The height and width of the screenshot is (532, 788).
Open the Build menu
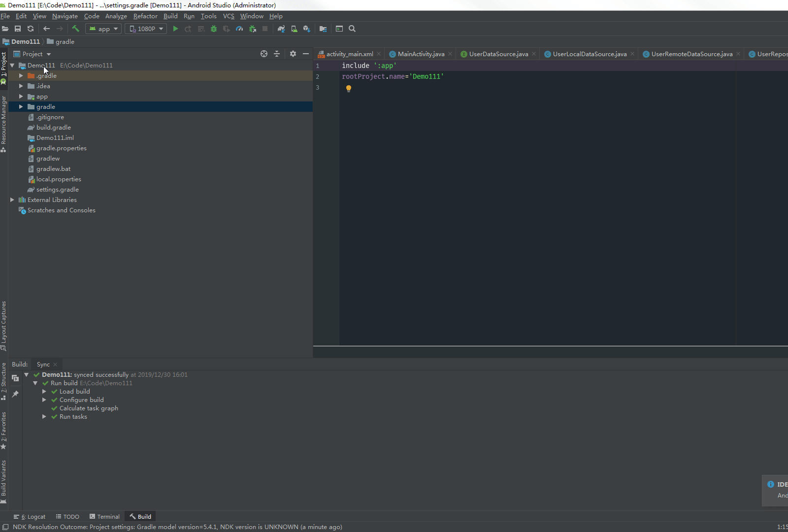click(x=170, y=16)
